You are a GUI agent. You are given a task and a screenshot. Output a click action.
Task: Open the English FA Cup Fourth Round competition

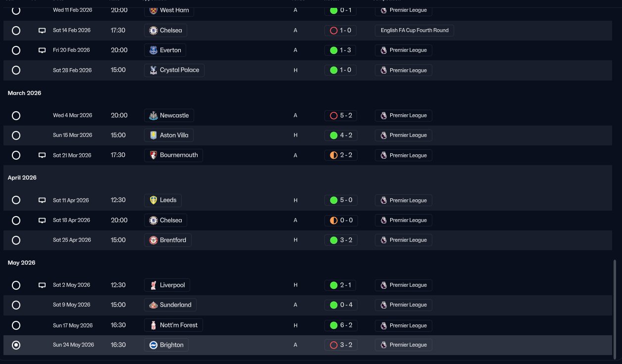[x=415, y=31]
